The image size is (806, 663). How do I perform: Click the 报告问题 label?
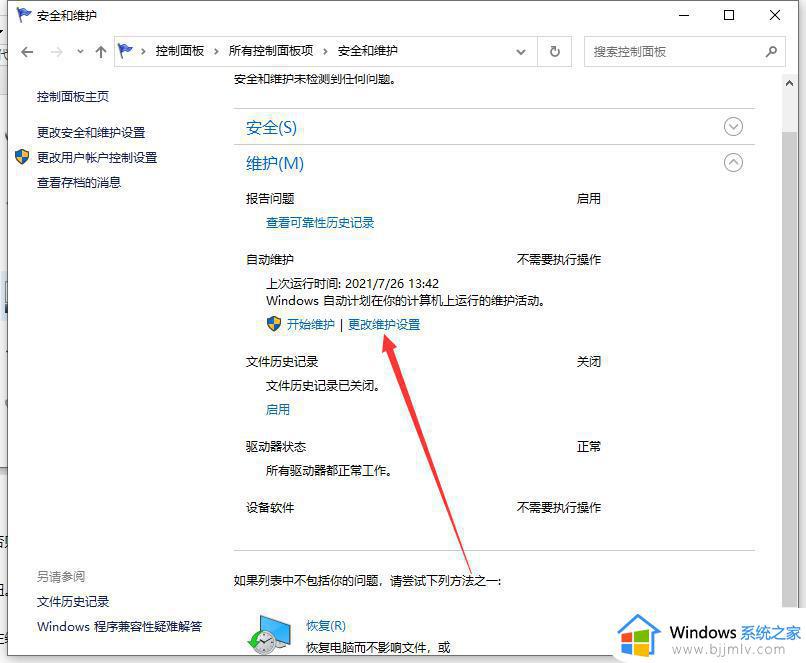[x=270, y=198]
